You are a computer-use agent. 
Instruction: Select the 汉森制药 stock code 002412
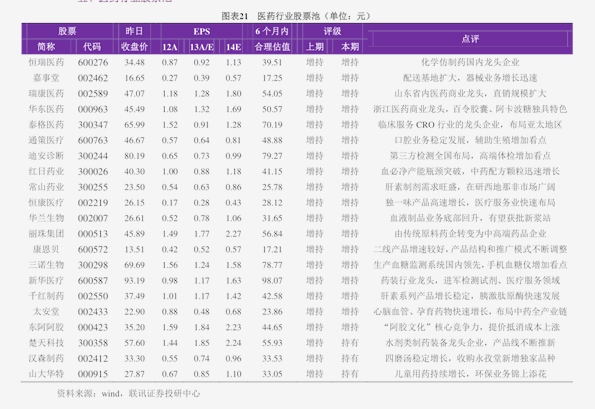point(93,358)
